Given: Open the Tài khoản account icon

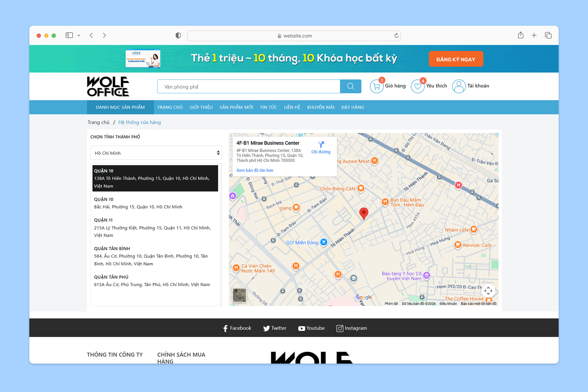Looking at the screenshot, I should click(459, 86).
